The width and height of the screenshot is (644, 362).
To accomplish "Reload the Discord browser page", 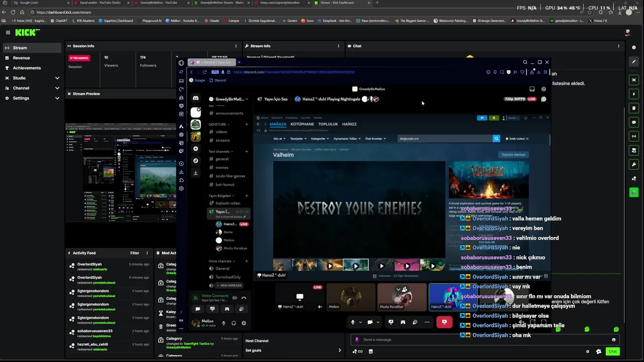I will click(x=204, y=72).
